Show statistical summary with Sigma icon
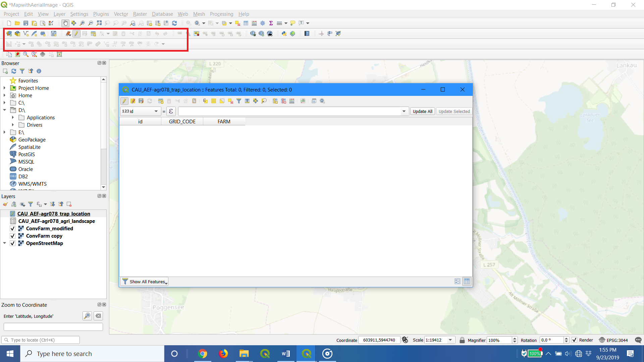The width and height of the screenshot is (644, 362). tap(271, 23)
